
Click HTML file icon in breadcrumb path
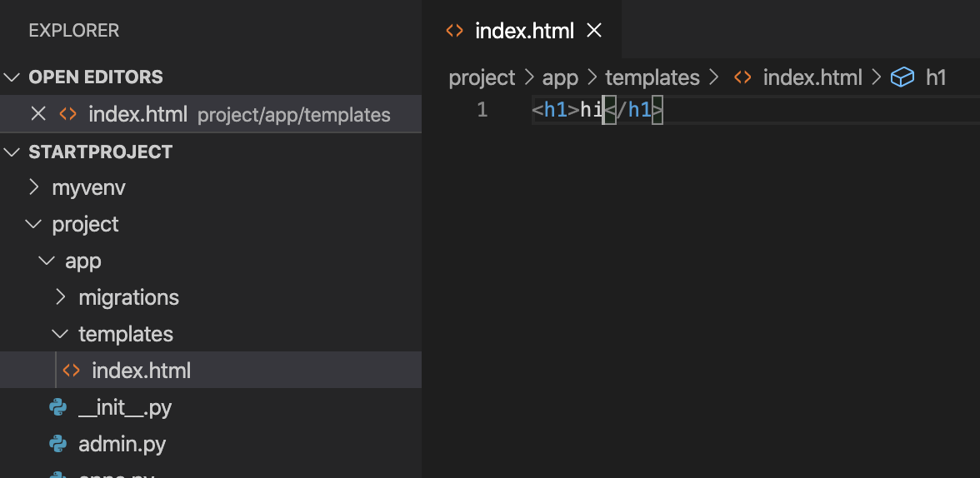click(x=742, y=77)
